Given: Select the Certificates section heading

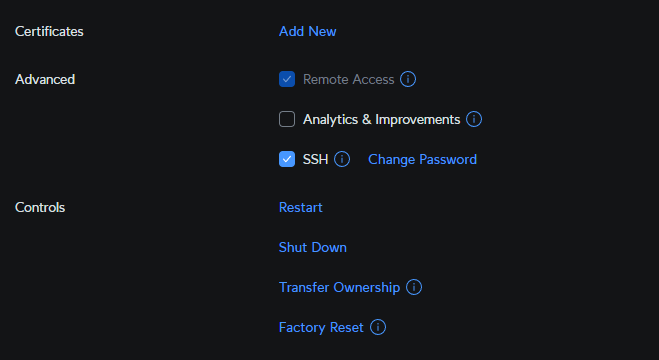Looking at the screenshot, I should 49,32.
